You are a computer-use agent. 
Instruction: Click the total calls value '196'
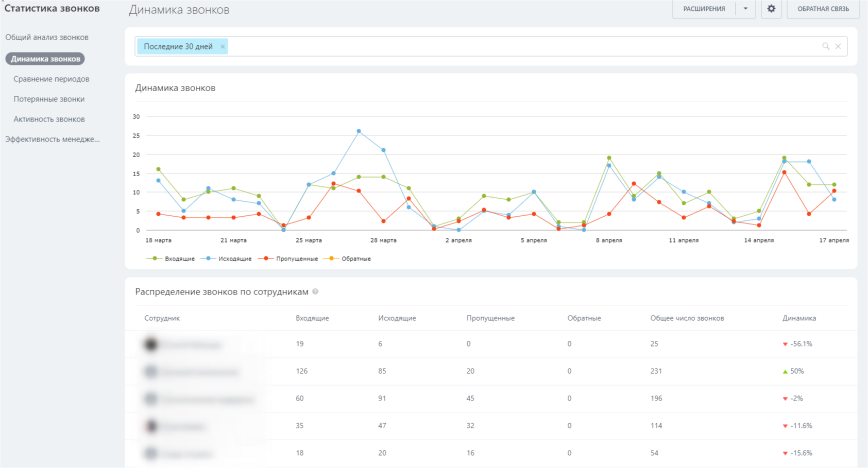[x=656, y=398]
